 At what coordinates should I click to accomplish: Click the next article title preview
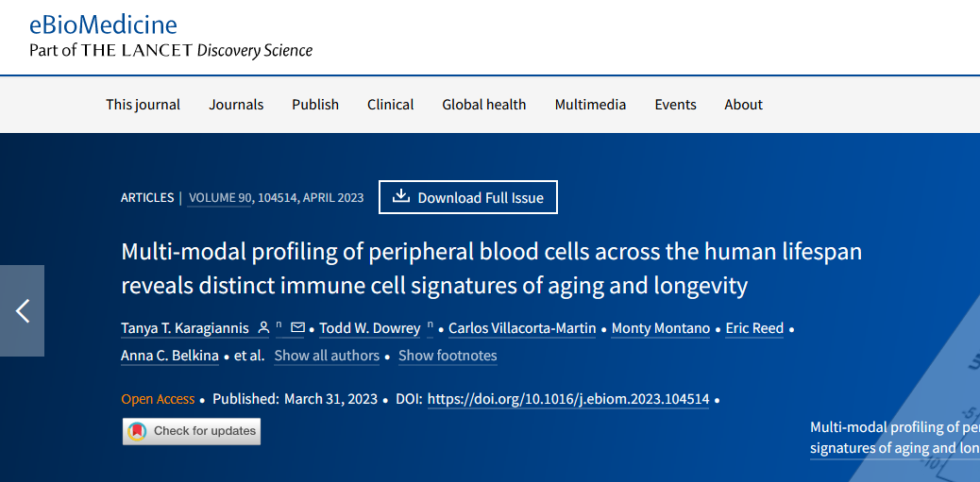click(894, 438)
